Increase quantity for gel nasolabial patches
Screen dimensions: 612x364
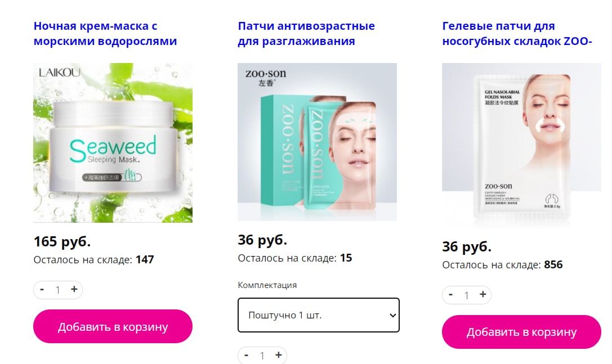tap(483, 295)
